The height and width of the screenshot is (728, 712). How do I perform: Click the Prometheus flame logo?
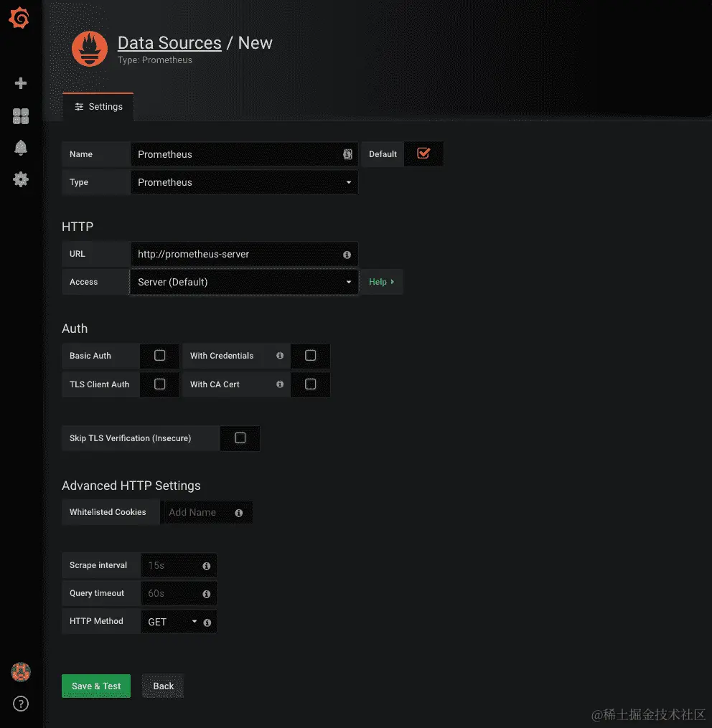point(90,49)
